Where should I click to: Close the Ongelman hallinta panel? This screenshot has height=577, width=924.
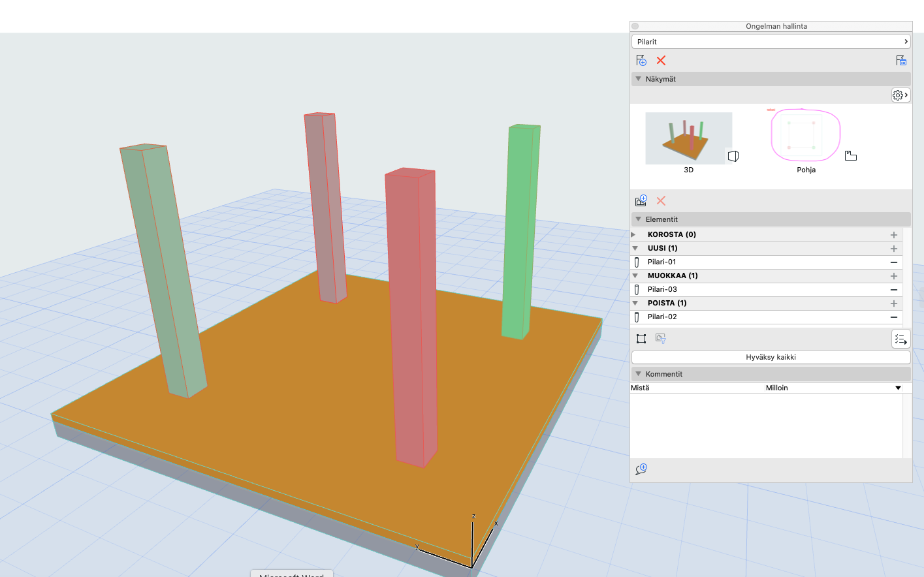pos(635,26)
